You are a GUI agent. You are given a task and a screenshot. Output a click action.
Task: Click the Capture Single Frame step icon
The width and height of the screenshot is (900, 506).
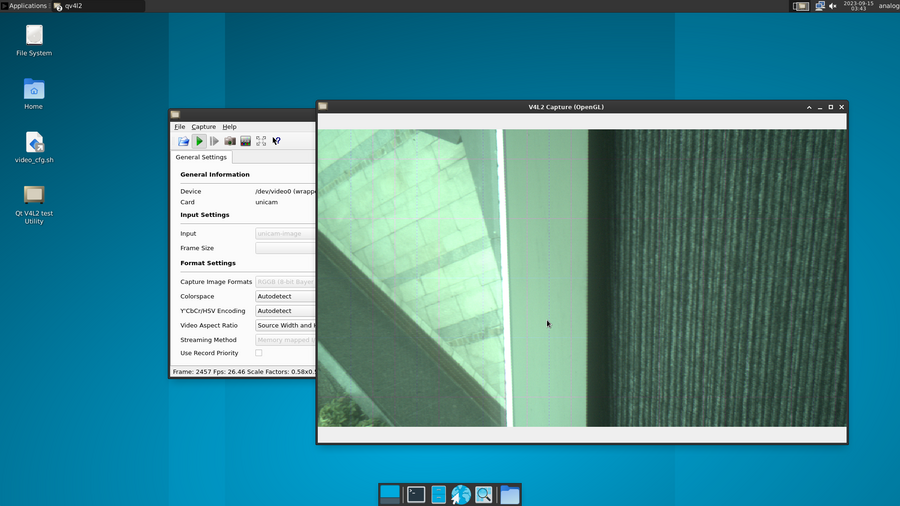click(x=215, y=142)
